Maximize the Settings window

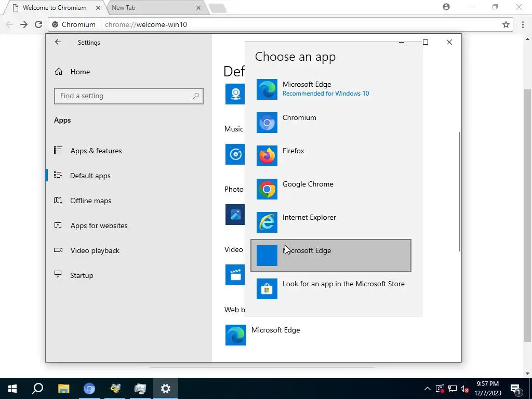click(x=425, y=42)
